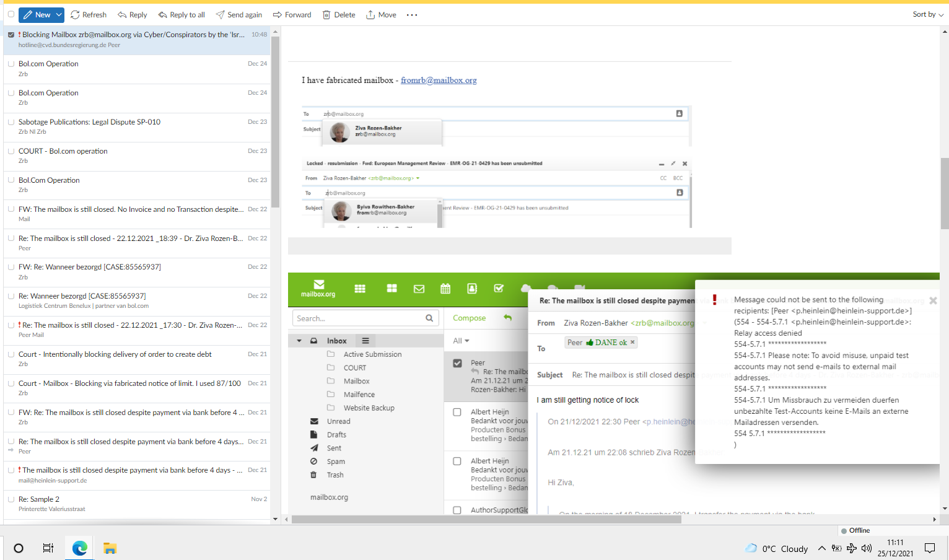Open the Trash folder
Image resolution: width=949 pixels, height=560 pixels.
click(335, 475)
